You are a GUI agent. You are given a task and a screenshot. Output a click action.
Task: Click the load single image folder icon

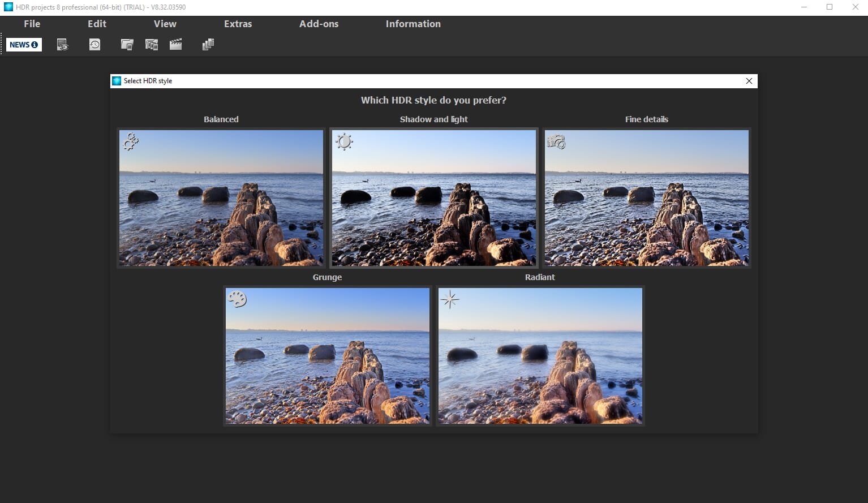coord(127,45)
